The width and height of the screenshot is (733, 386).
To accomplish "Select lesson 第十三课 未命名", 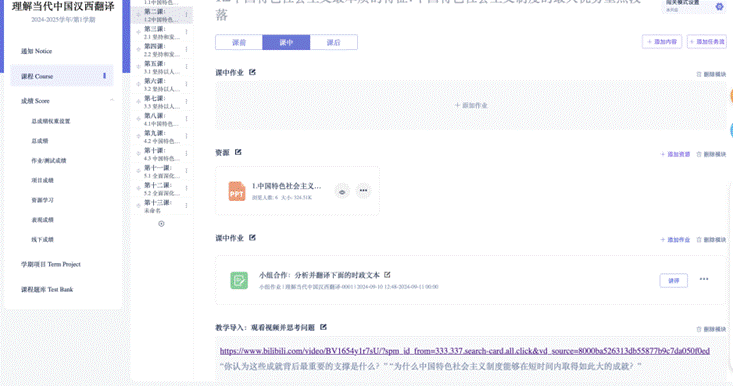I will coord(161,206).
